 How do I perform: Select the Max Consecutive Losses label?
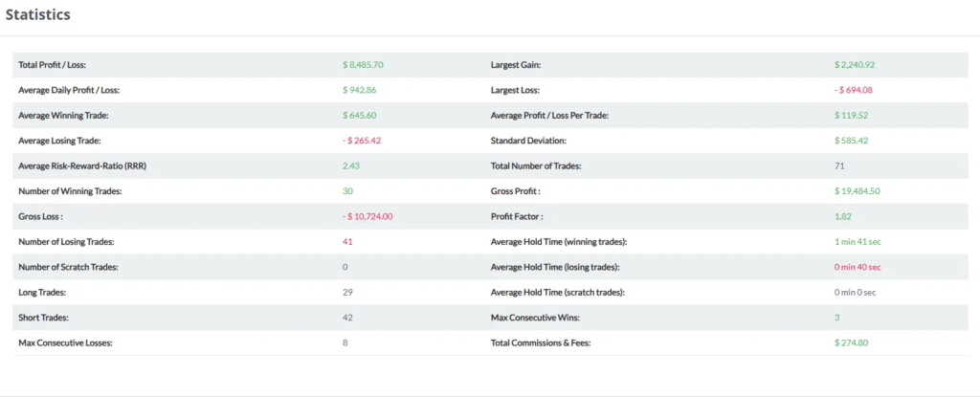(x=66, y=342)
